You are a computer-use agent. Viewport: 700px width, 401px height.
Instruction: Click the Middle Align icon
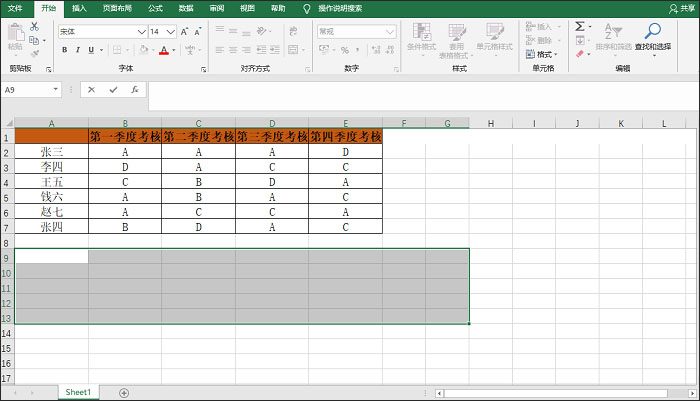[233, 31]
